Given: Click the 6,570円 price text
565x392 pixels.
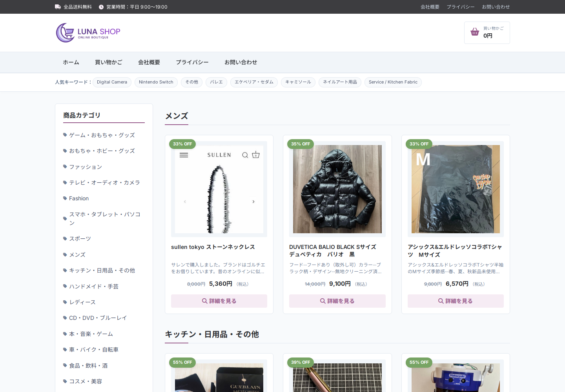Looking at the screenshot, I should click(457, 284).
